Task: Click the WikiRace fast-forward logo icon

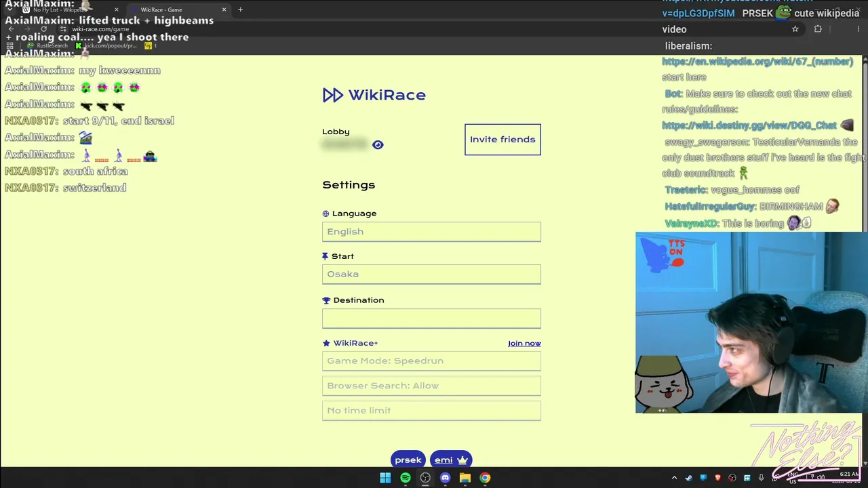Action: 332,95
